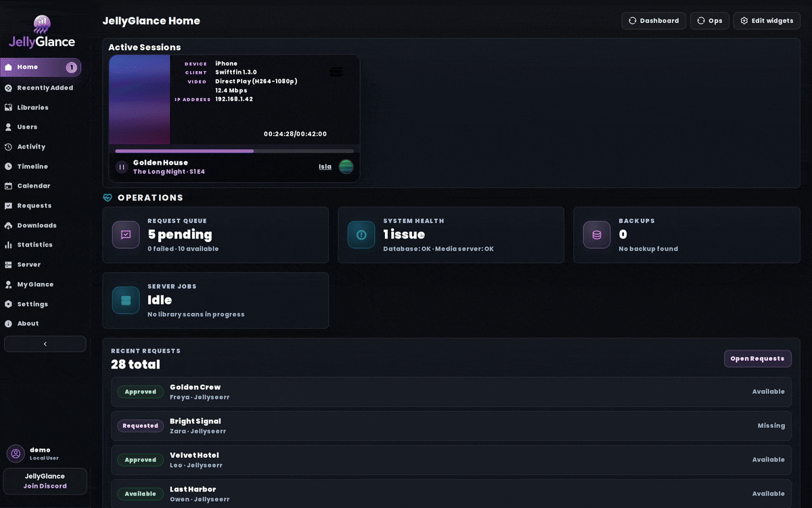Click the Downloads cloud icon in the sidebar
The image size is (812, 508).
click(8, 226)
